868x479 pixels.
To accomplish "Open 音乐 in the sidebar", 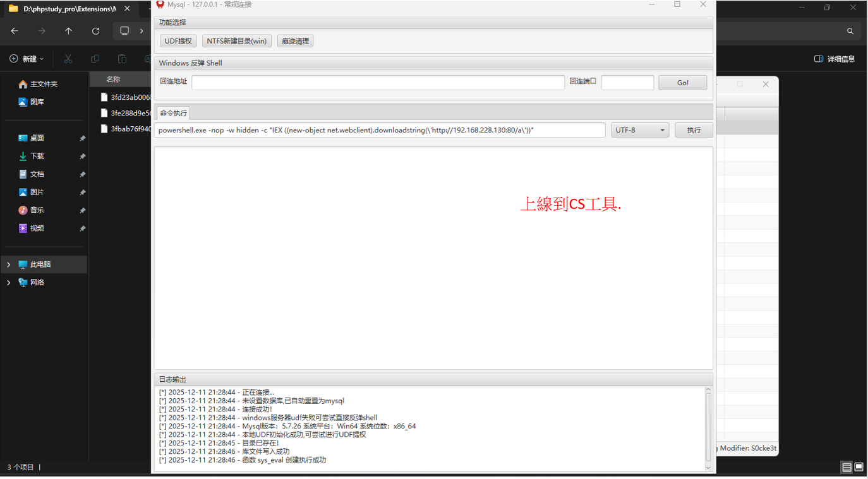I will pos(37,210).
